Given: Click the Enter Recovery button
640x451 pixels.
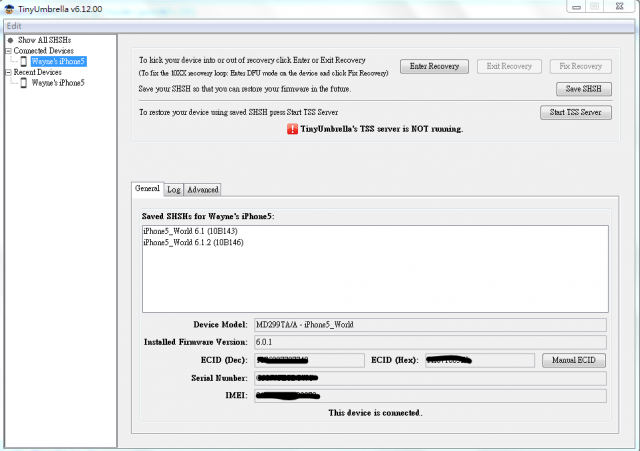Looking at the screenshot, I should click(434, 66).
